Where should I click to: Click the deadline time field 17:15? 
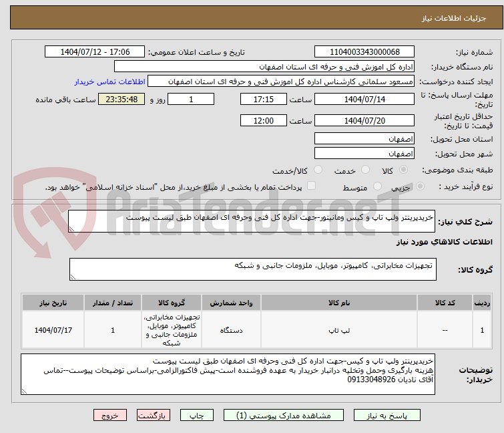[x=263, y=99]
